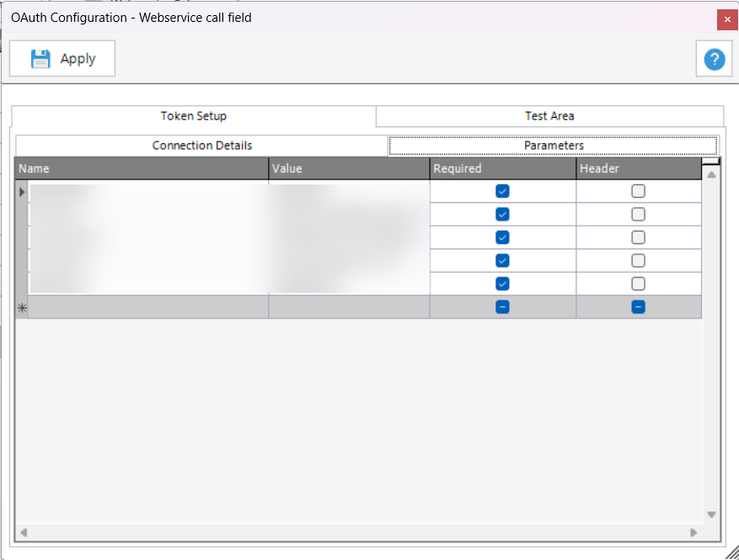Toggle Required checkbox in third row
Image resolution: width=739 pixels, height=560 pixels.
click(x=503, y=237)
